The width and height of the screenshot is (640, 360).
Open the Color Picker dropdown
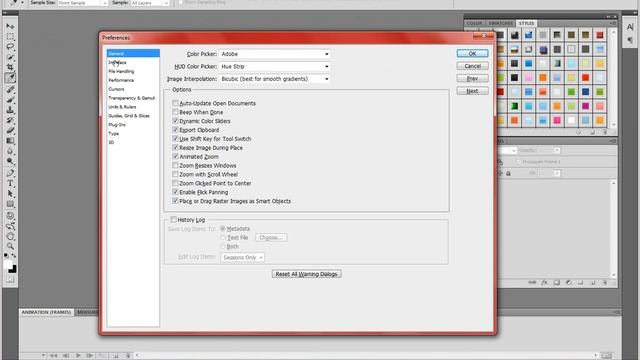coord(274,54)
